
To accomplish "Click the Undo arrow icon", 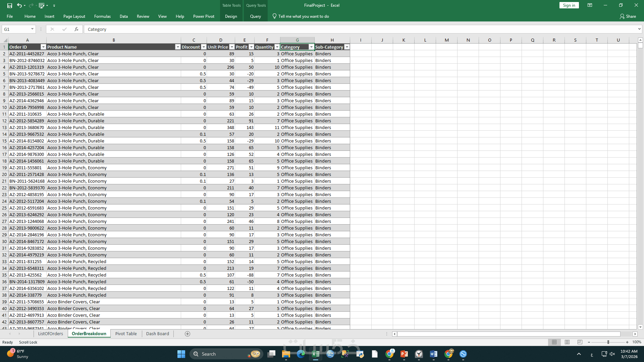I will 19,5.
